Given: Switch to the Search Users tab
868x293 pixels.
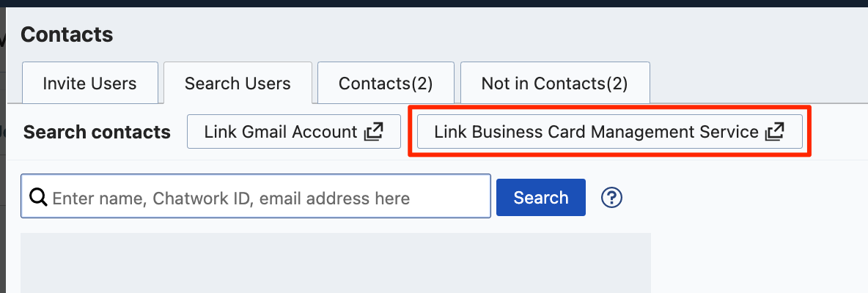Looking at the screenshot, I should click(238, 83).
